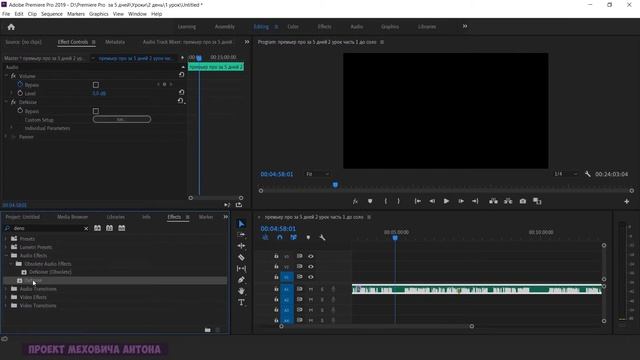
Task: Switch to Color workspace
Action: click(293, 27)
